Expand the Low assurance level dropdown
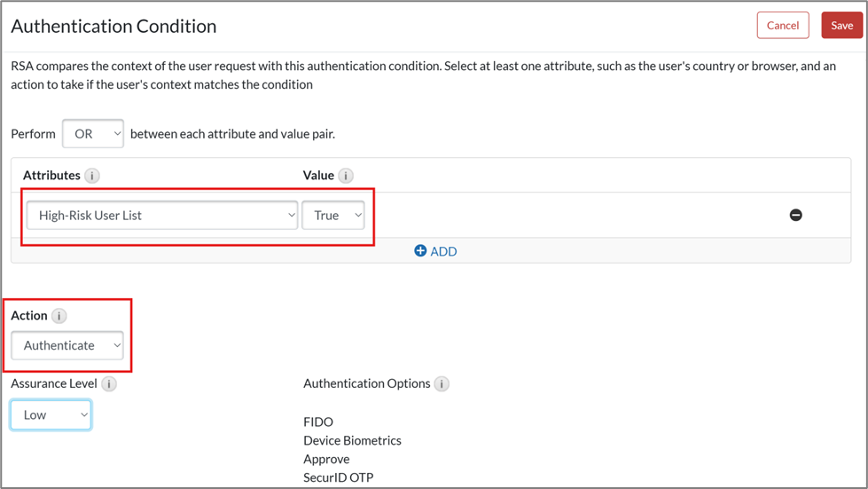Image resolution: width=868 pixels, height=489 pixels. [51, 414]
